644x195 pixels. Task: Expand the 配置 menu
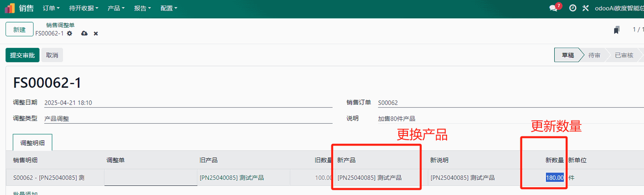169,8
